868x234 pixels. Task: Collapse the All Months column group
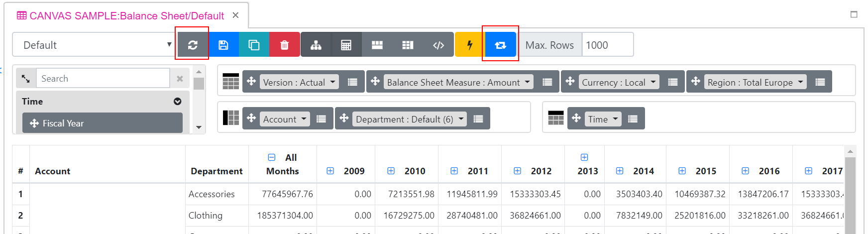[x=272, y=157]
